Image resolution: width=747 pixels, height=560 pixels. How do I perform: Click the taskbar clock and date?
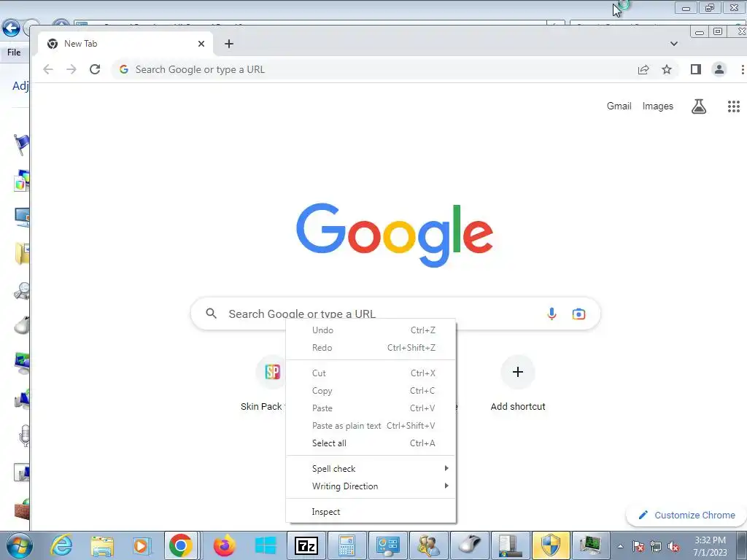pyautogui.click(x=710, y=546)
